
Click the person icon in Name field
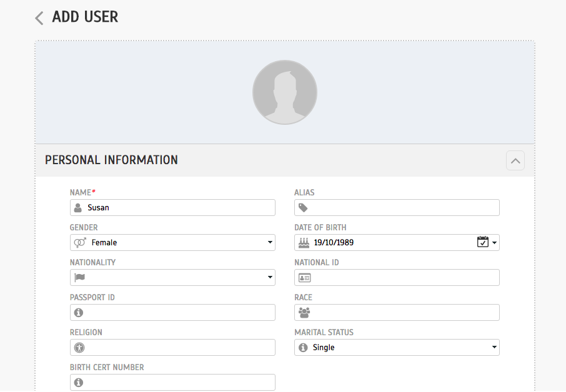pyautogui.click(x=78, y=208)
